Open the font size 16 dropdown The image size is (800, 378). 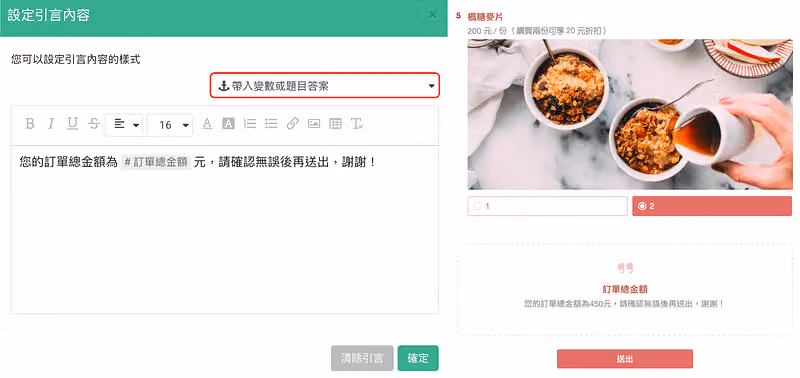[171, 124]
